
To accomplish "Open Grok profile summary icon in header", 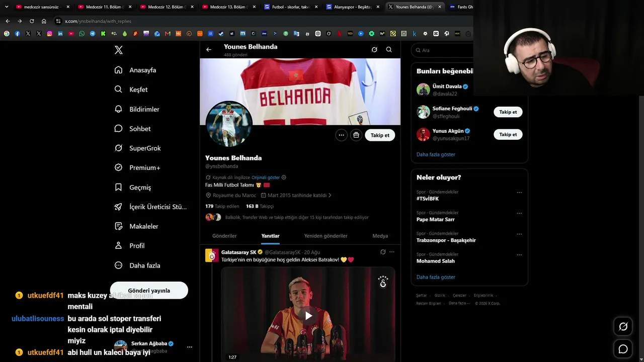I will pos(374,50).
